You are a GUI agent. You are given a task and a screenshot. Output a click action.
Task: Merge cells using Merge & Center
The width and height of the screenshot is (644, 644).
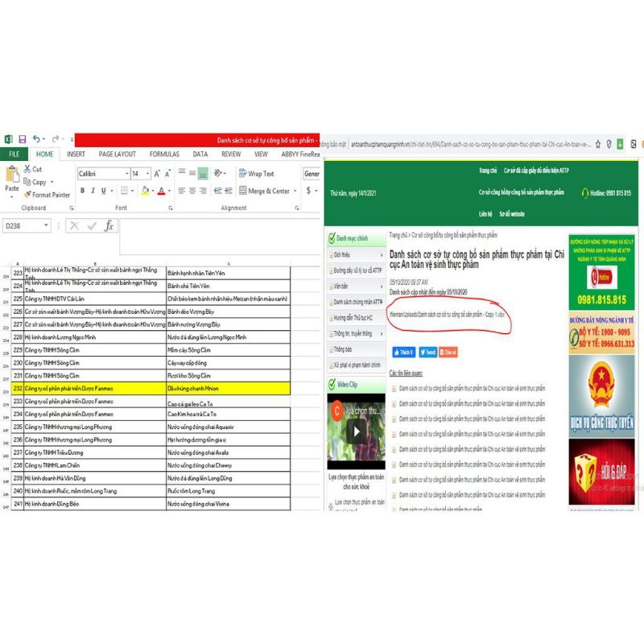pos(265,191)
